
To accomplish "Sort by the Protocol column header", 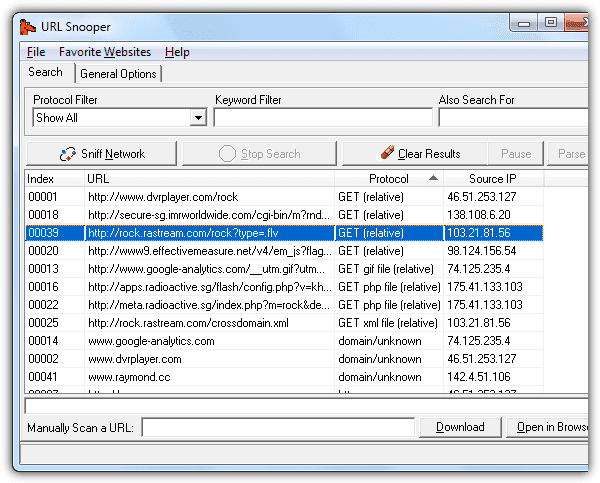I will [x=389, y=179].
